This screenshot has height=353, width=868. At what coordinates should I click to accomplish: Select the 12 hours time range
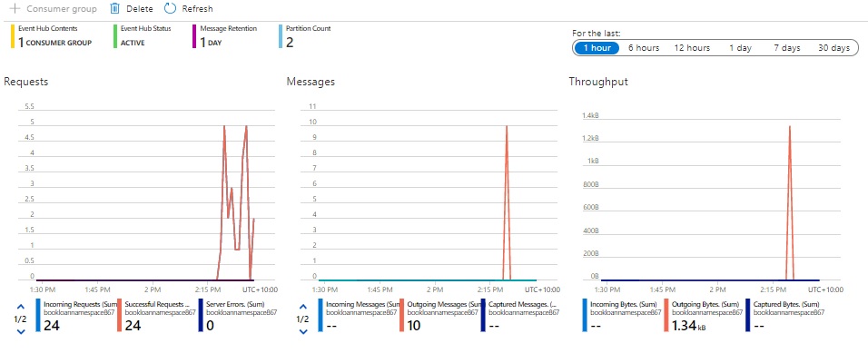click(692, 47)
